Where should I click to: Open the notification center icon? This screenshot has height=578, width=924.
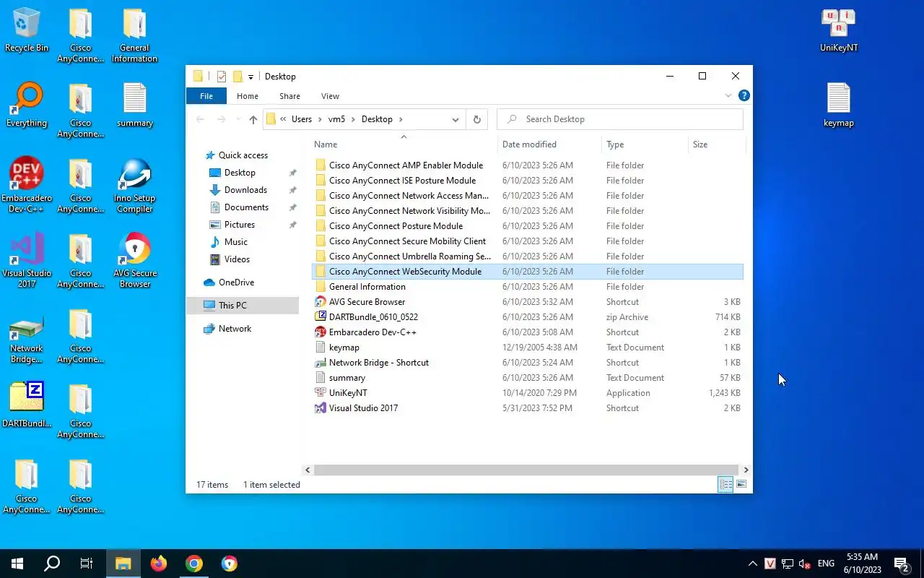(x=901, y=564)
